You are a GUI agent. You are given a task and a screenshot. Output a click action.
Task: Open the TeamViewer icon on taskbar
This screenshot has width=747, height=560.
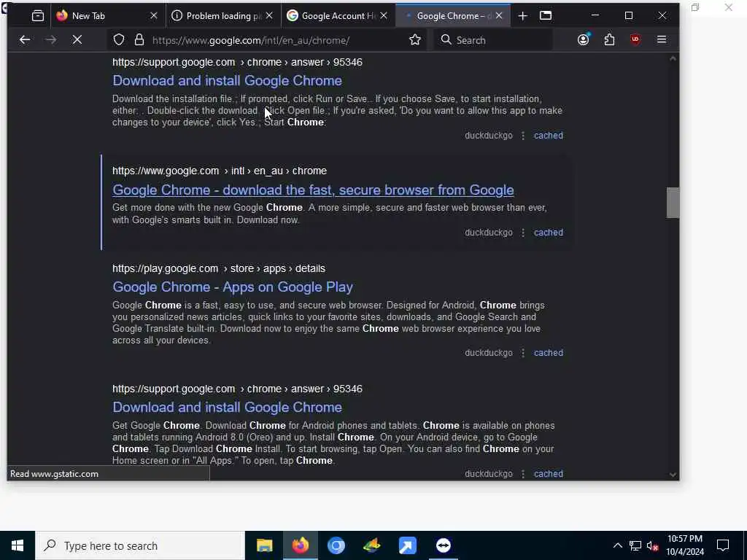tap(443, 545)
